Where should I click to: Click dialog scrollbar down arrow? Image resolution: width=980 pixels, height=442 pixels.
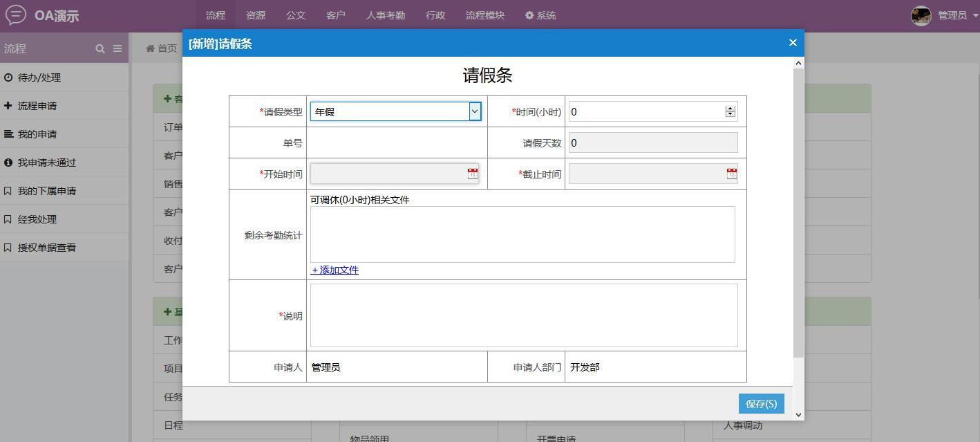pyautogui.click(x=798, y=414)
